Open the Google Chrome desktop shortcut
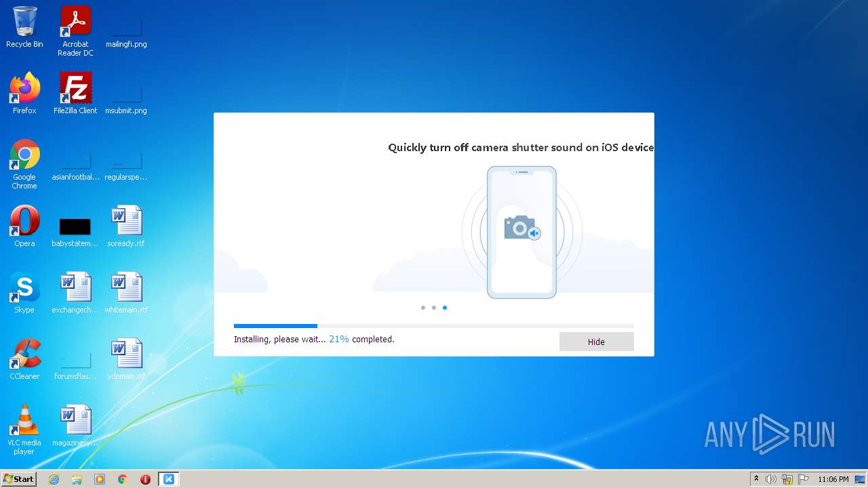The image size is (868, 488). [x=24, y=164]
